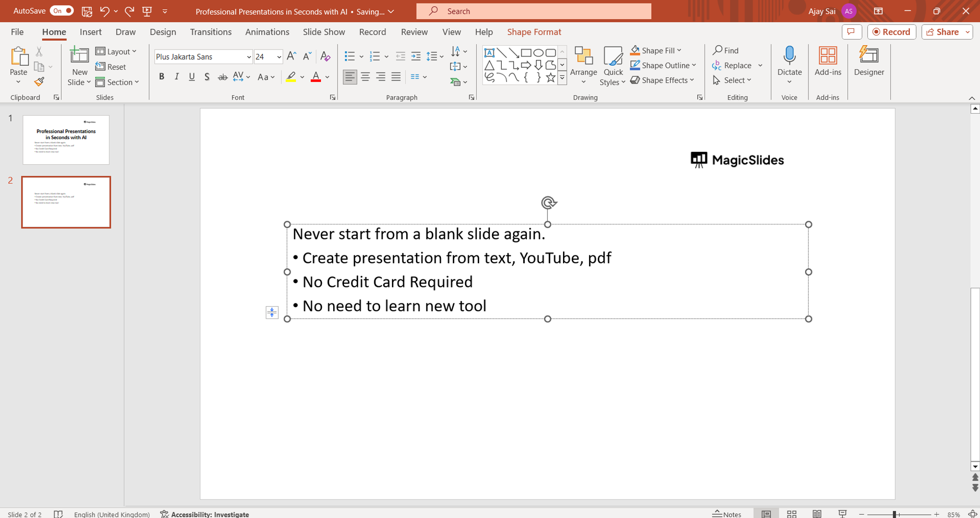Align text left

350,76
